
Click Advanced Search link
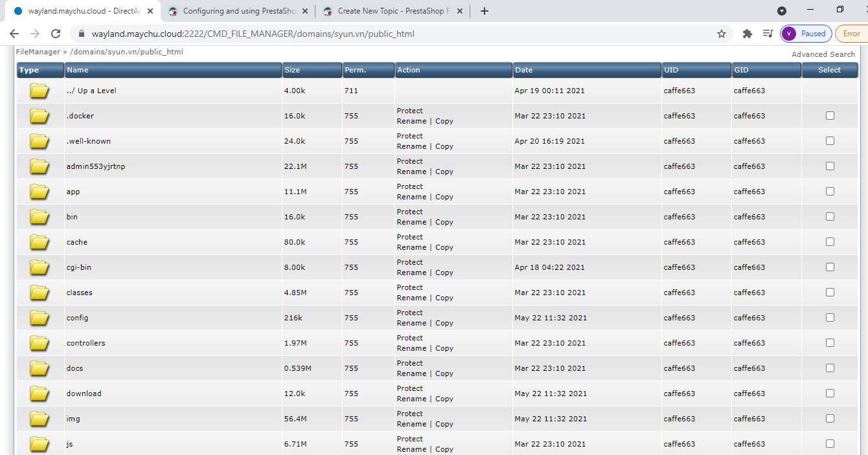click(823, 54)
